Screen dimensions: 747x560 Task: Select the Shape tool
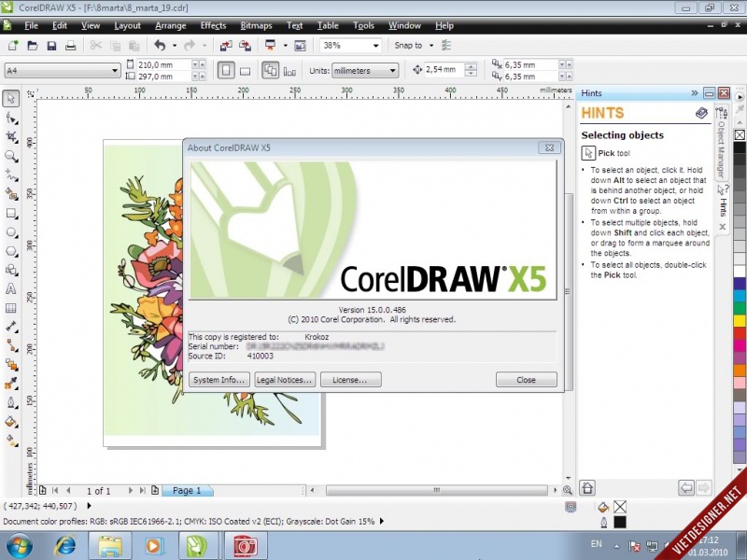(10, 119)
